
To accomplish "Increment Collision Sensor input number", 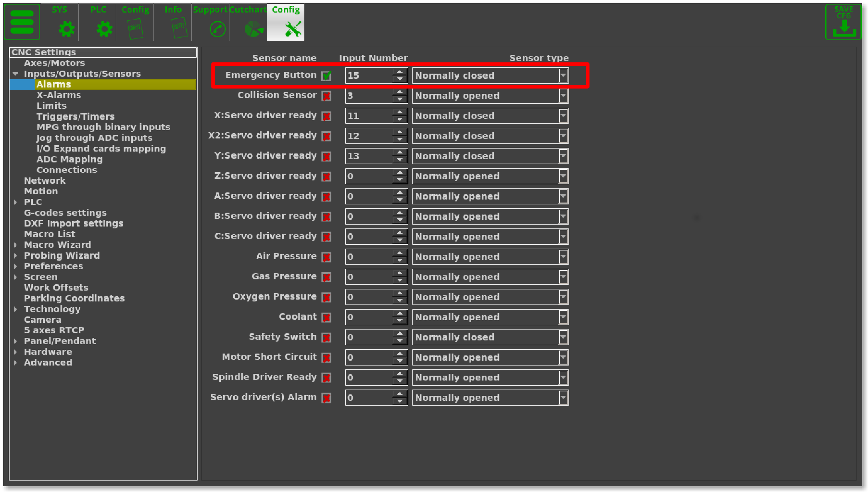I will (400, 92).
